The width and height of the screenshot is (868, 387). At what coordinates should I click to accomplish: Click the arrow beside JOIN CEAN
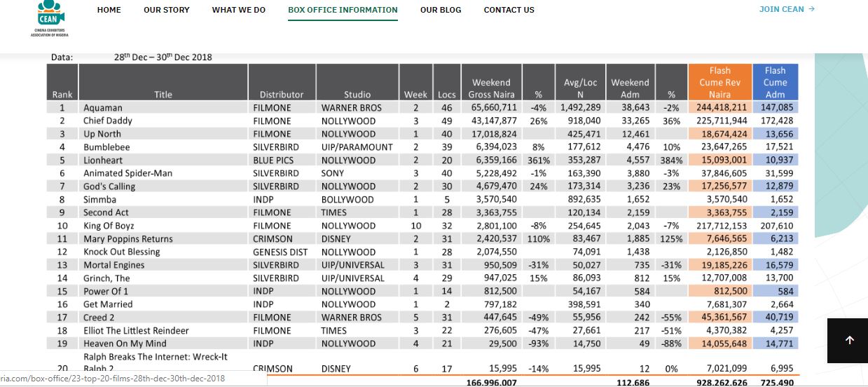[x=812, y=9]
